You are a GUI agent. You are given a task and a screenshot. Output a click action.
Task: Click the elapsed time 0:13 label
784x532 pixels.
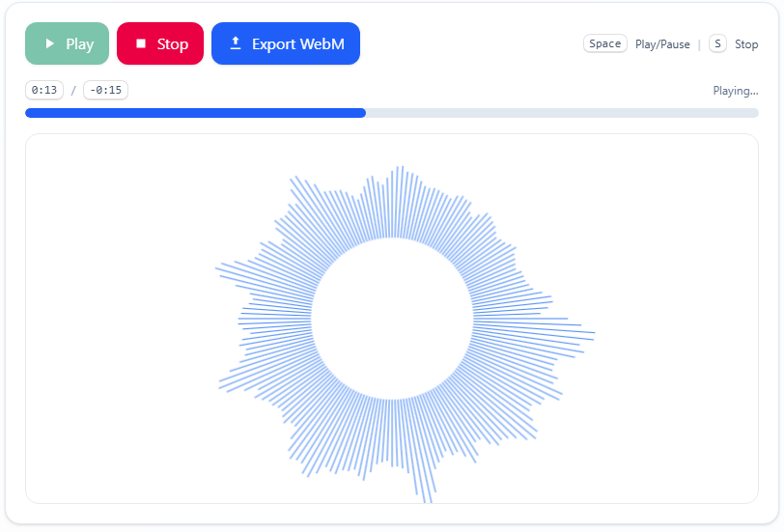(44, 90)
